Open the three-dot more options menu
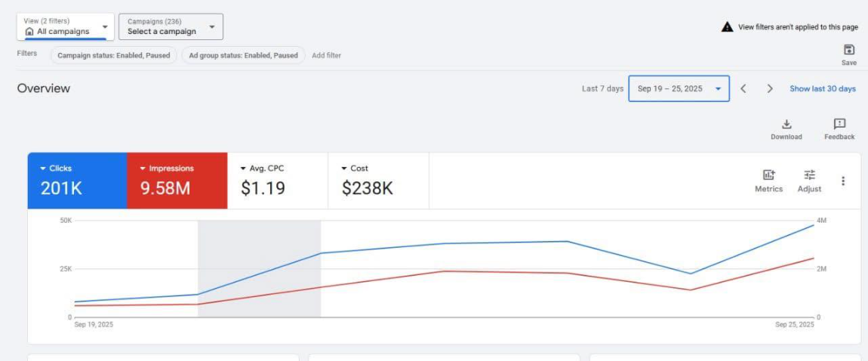This screenshot has height=361, width=868. pos(843,181)
